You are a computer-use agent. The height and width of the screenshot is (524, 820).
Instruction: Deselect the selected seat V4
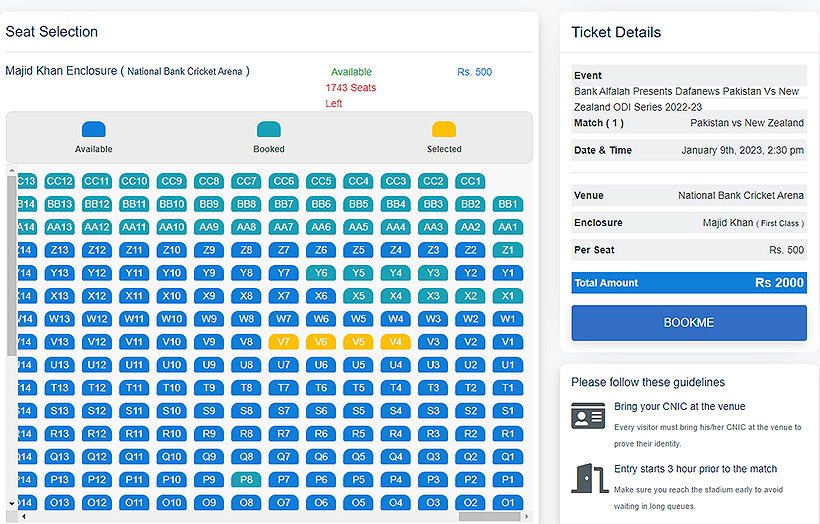[x=396, y=342]
